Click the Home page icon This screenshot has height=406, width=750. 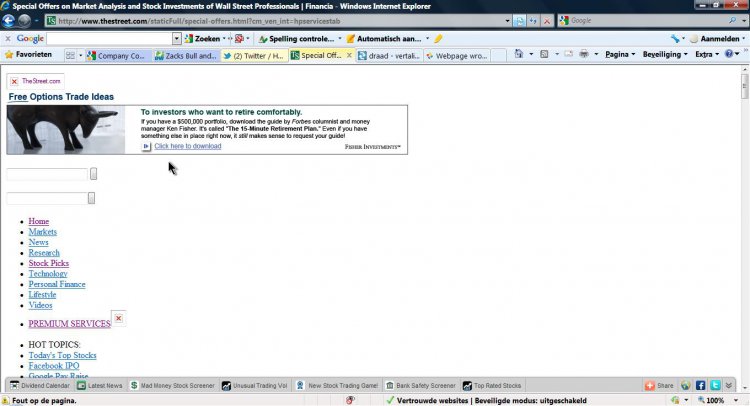click(518, 54)
